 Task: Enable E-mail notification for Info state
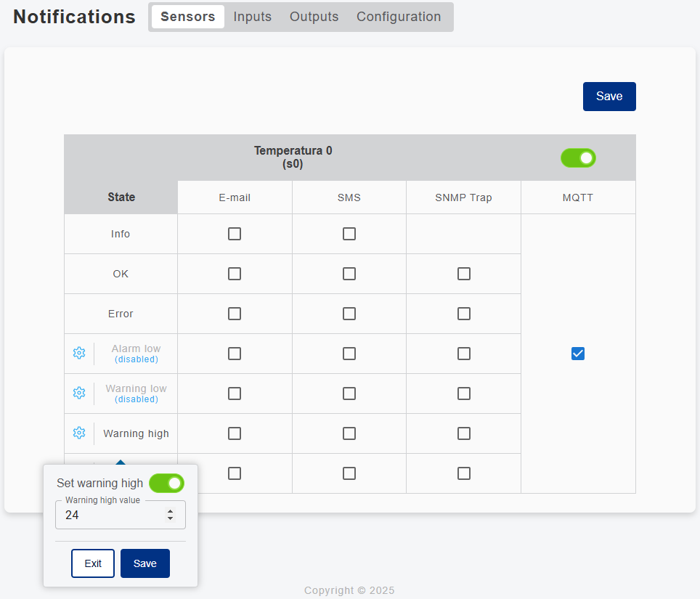(235, 234)
